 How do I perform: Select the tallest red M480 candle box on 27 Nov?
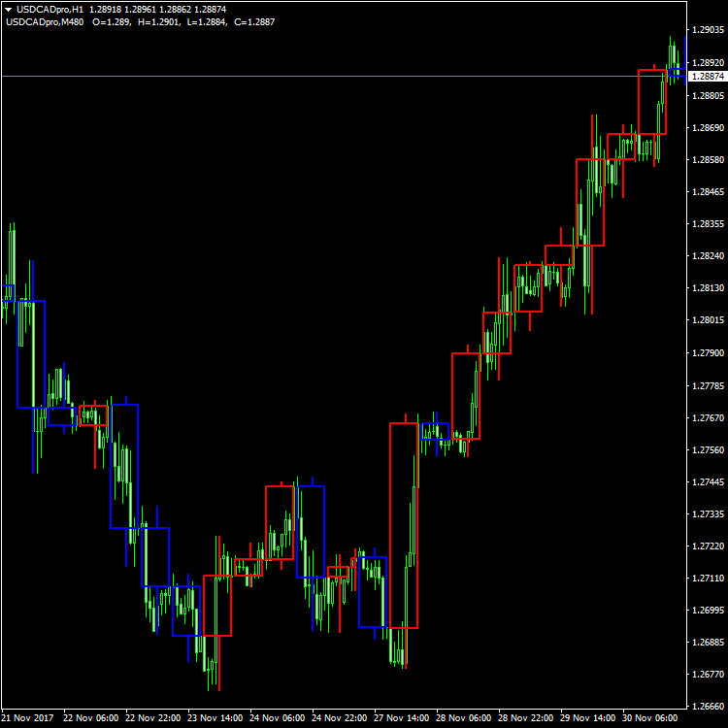pyautogui.click(x=404, y=525)
